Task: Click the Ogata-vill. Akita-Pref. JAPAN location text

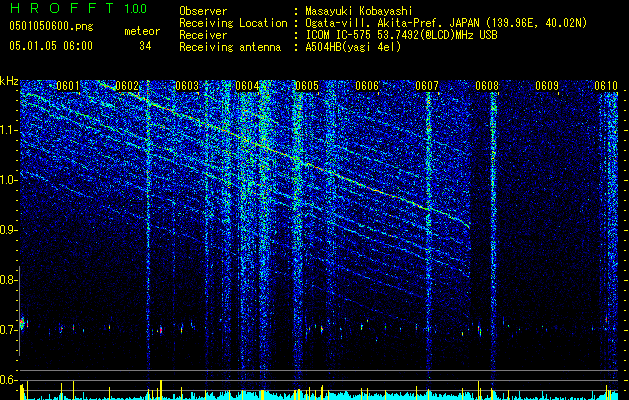Action: point(446,23)
